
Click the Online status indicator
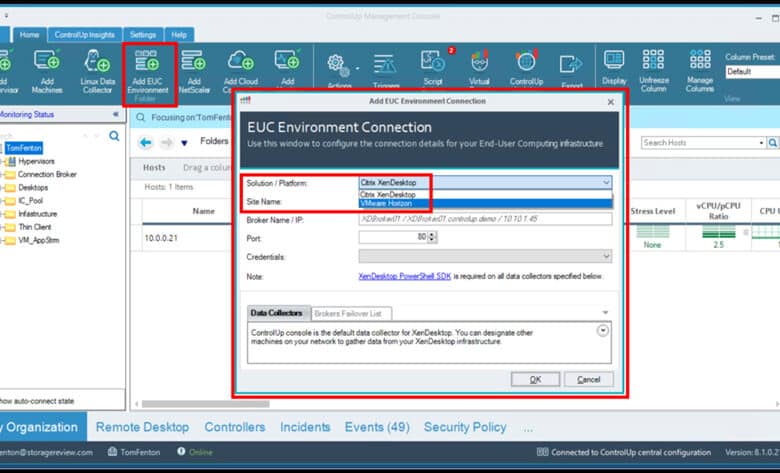(195, 452)
